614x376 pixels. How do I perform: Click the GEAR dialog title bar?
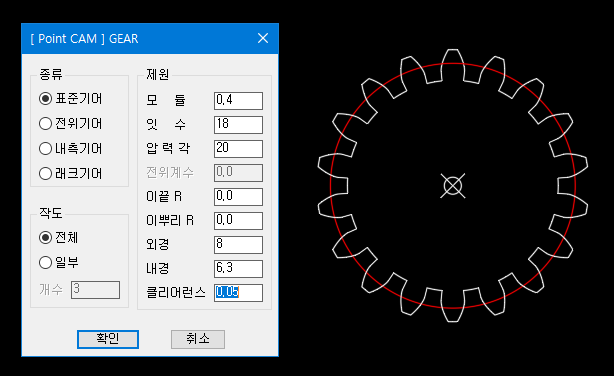[150, 38]
